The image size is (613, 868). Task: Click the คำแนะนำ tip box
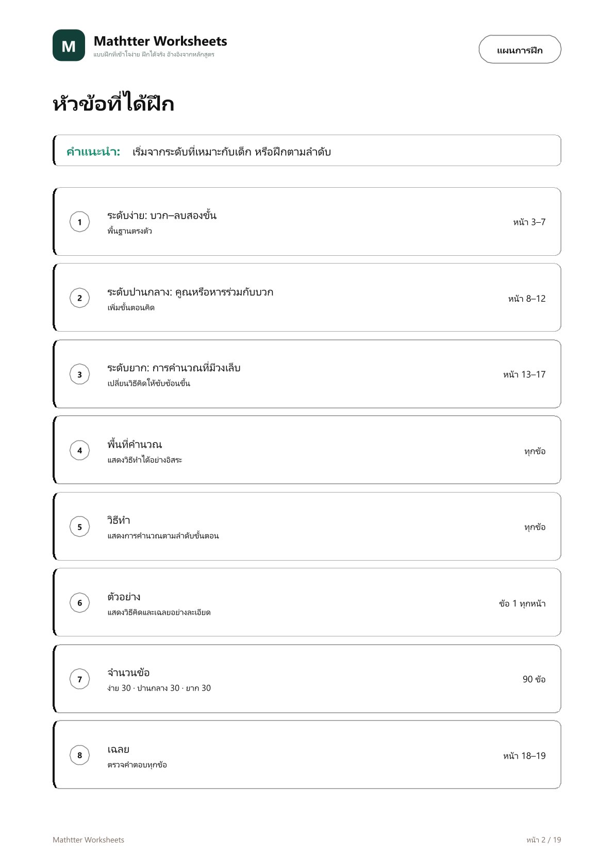(307, 151)
